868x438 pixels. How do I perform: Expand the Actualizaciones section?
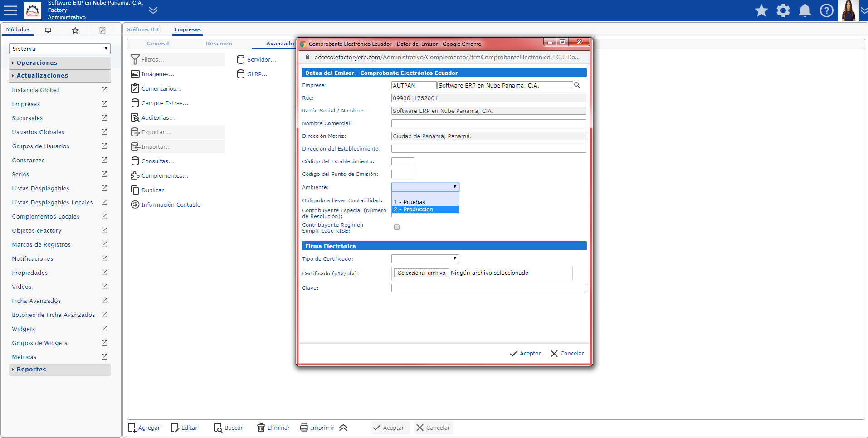[60, 75]
